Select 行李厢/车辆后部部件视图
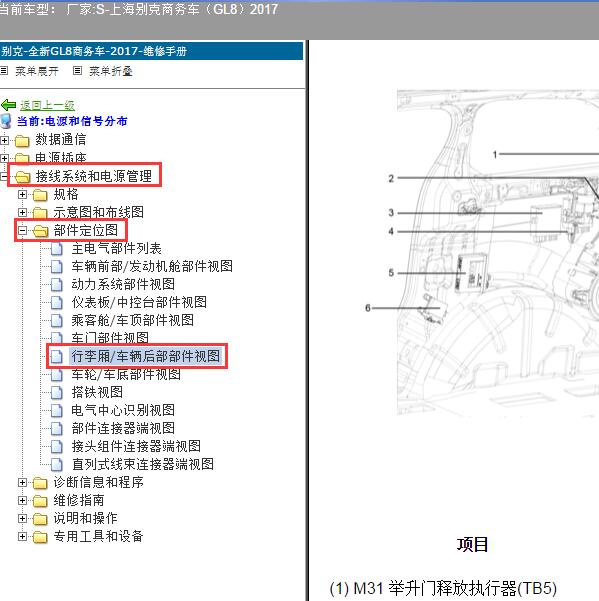This screenshot has width=599, height=601. 146,356
